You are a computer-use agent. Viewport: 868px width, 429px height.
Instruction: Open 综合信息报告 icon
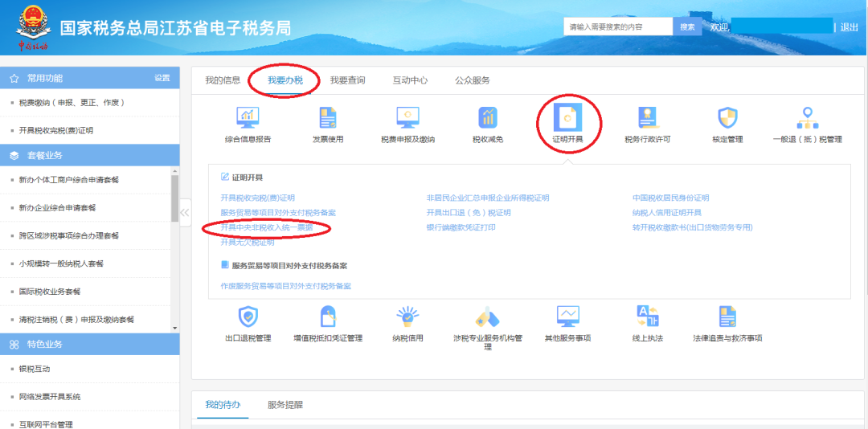pyautogui.click(x=248, y=117)
